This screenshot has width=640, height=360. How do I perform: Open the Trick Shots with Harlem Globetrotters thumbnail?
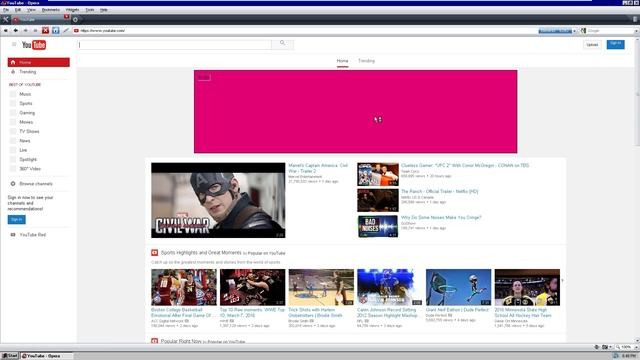tap(321, 287)
